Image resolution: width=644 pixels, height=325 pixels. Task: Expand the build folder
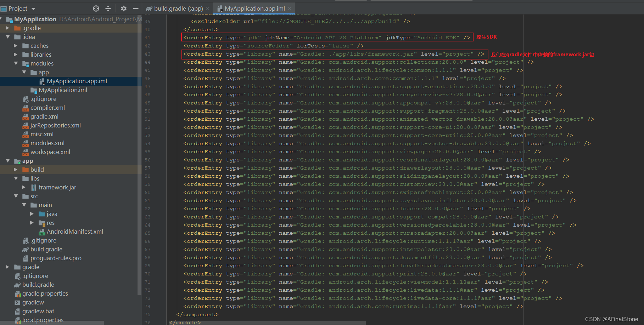16,170
